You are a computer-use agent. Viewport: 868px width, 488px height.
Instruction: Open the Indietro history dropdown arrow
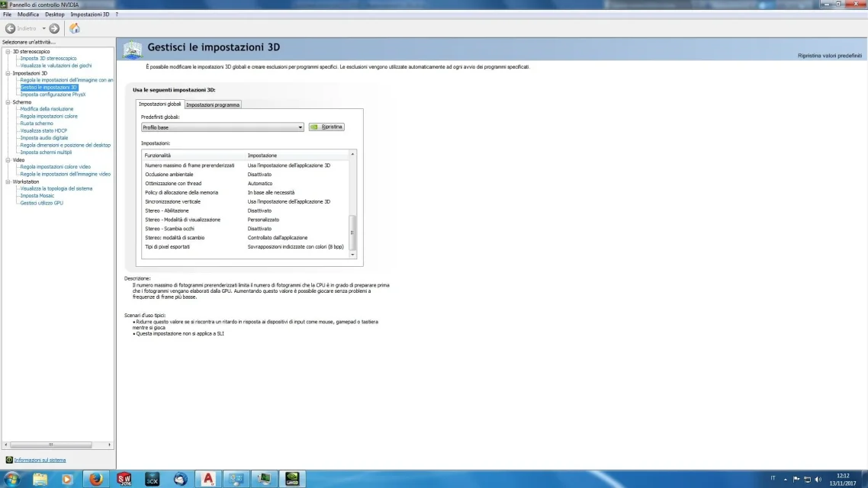pyautogui.click(x=43, y=28)
